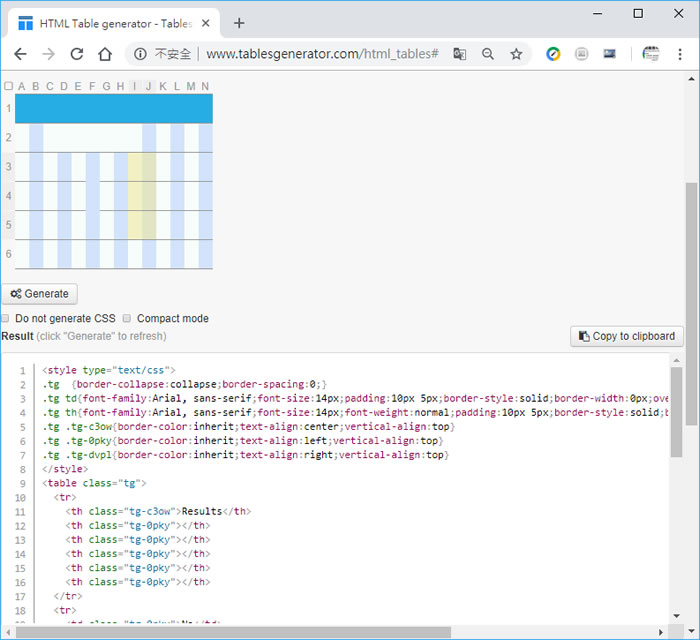Click the code area horizontal scrollbar
Image resolution: width=700 pixels, height=640 pixels.
(233, 632)
